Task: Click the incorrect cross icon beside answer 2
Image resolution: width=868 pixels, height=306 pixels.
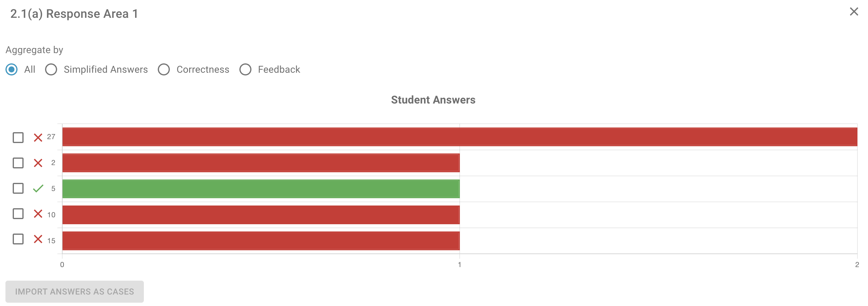Action: (x=38, y=163)
